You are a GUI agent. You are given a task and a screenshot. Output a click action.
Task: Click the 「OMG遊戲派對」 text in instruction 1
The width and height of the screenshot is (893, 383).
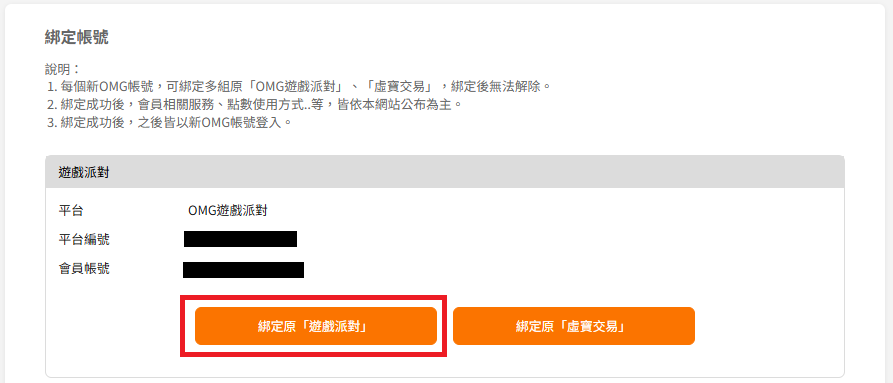point(296,87)
